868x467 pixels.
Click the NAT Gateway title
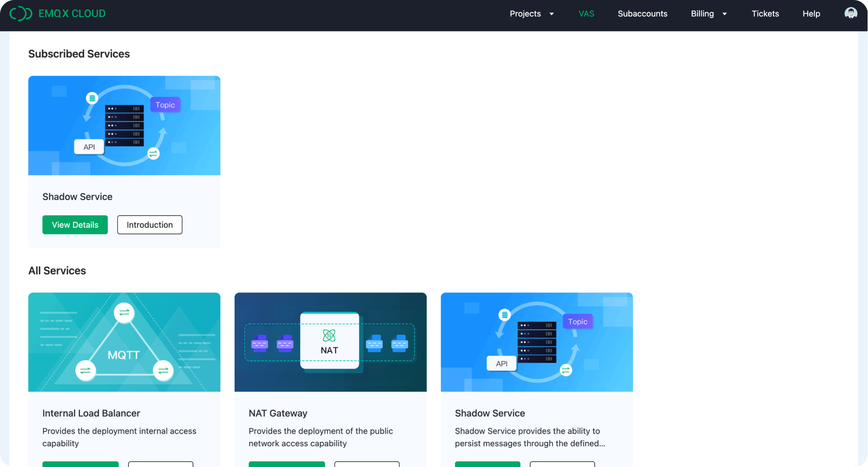[278, 413]
